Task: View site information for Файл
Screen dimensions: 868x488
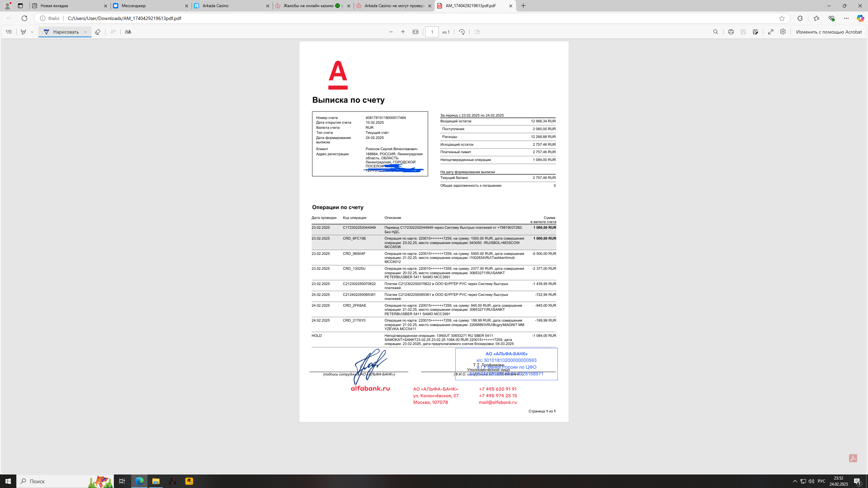Action: click(50, 18)
